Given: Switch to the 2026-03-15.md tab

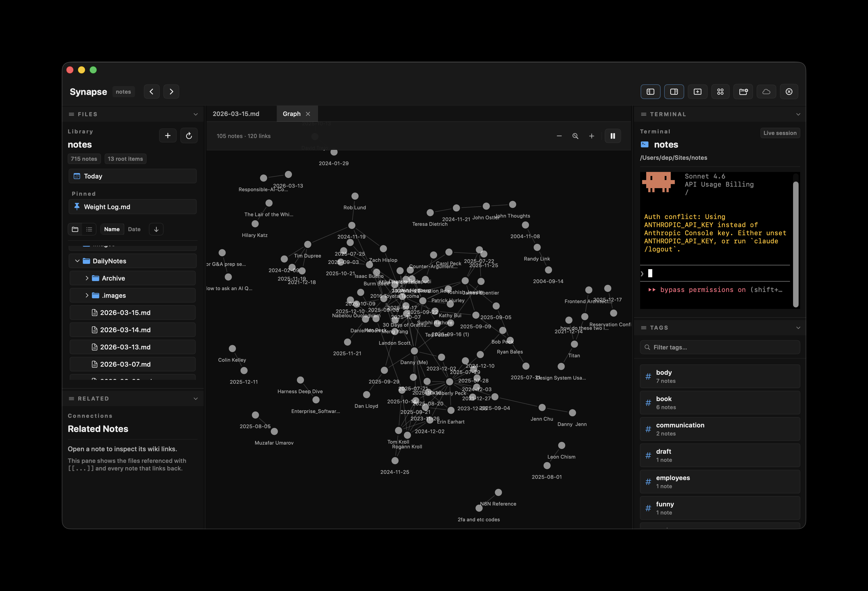Looking at the screenshot, I should pos(236,114).
